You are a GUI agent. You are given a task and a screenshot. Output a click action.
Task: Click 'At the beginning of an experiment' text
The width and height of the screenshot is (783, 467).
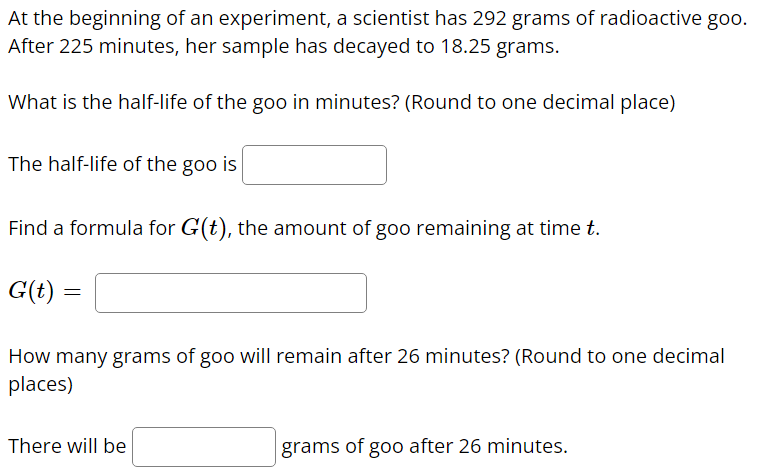[x=168, y=18]
